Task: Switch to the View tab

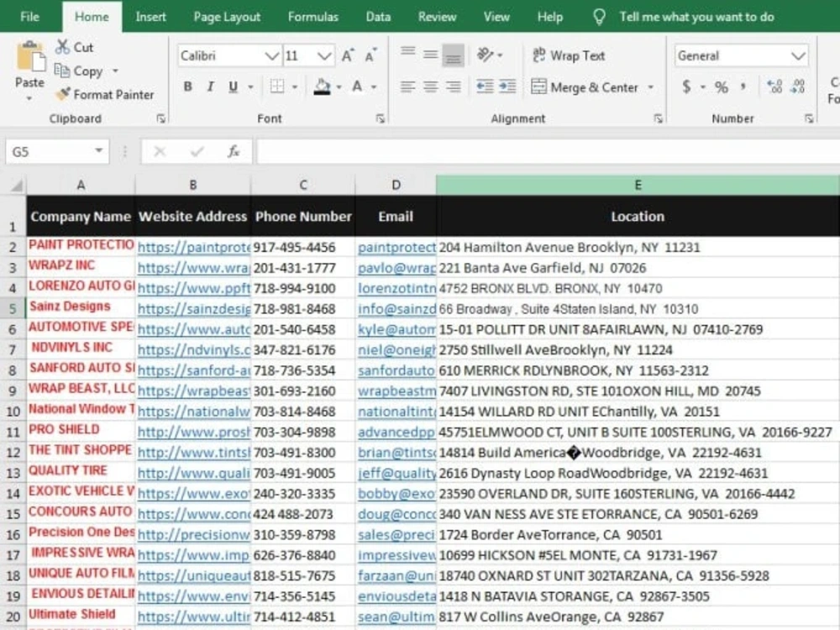Action: [496, 17]
